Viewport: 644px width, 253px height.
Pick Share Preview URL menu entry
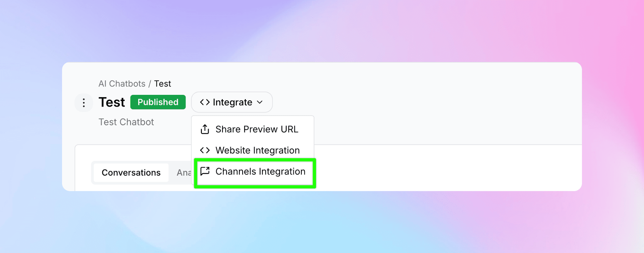257,129
